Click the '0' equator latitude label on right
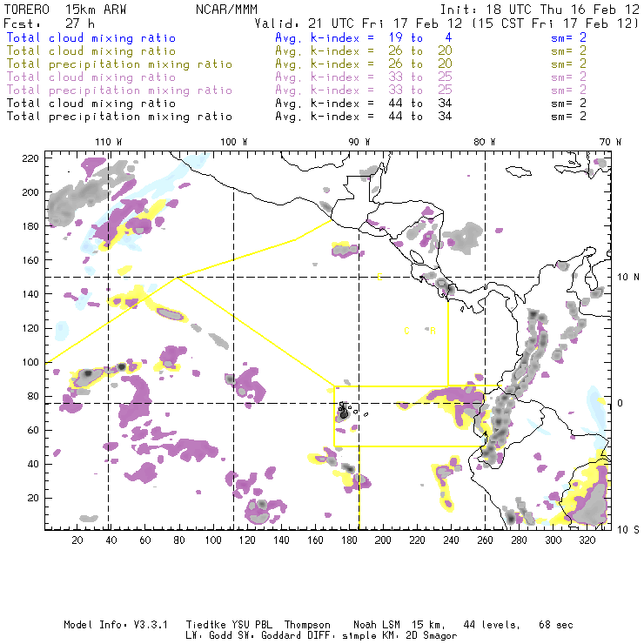The width and height of the screenshot is (644, 644). [x=620, y=403]
